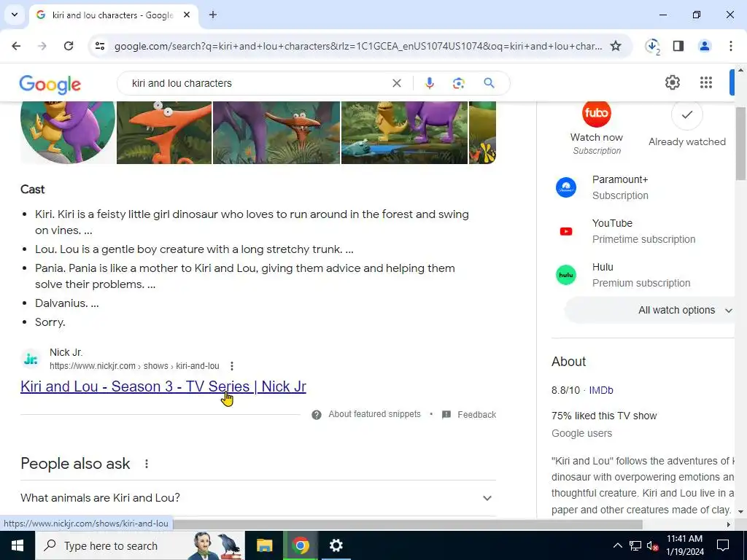The height and width of the screenshot is (560, 747).
Task: Expand What animals are Kiri and Lou
Action: tap(258, 498)
